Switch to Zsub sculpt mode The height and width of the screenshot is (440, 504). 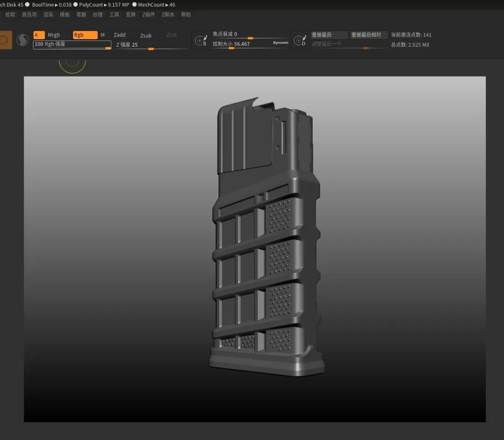click(146, 35)
